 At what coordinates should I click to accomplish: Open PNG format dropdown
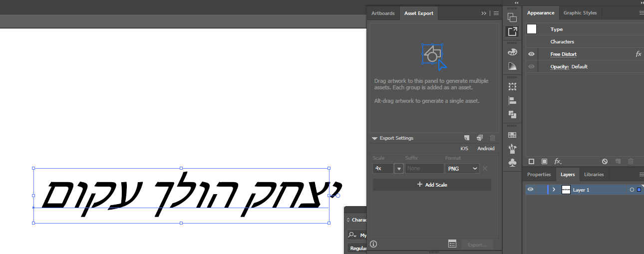463,169
